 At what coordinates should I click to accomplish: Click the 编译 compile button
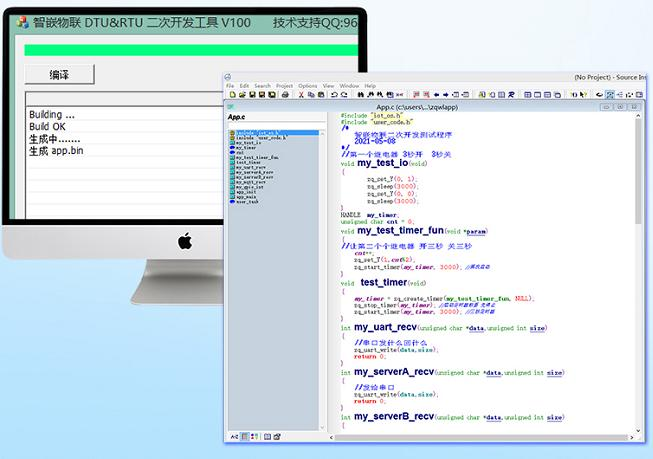pos(60,75)
